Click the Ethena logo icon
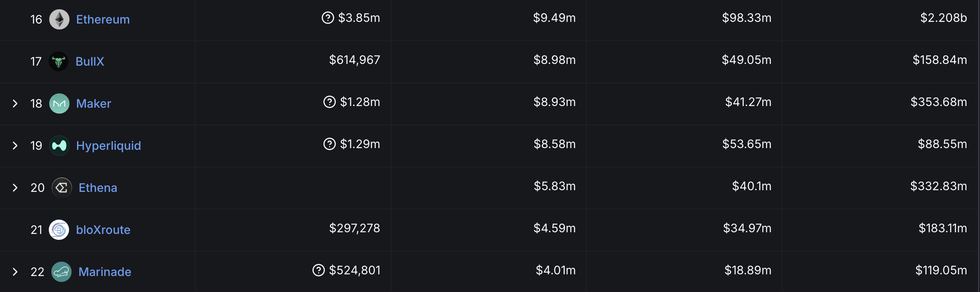Viewport: 980px width, 292px height. pos(62,188)
